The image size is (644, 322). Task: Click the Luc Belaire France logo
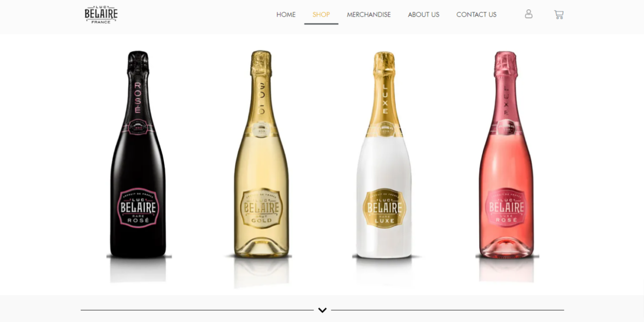tap(101, 14)
